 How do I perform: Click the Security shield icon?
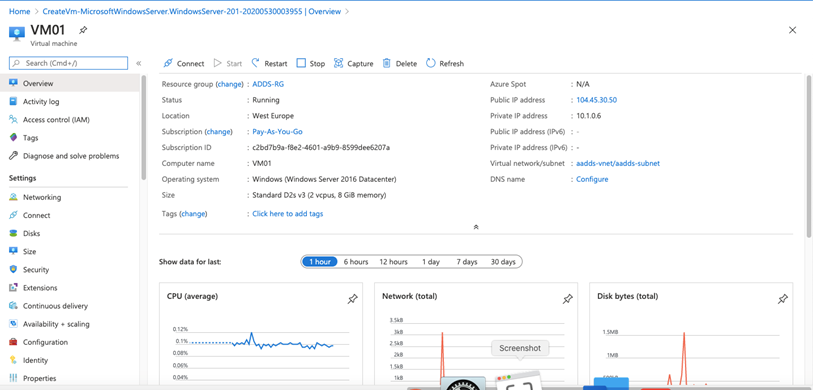click(x=13, y=269)
